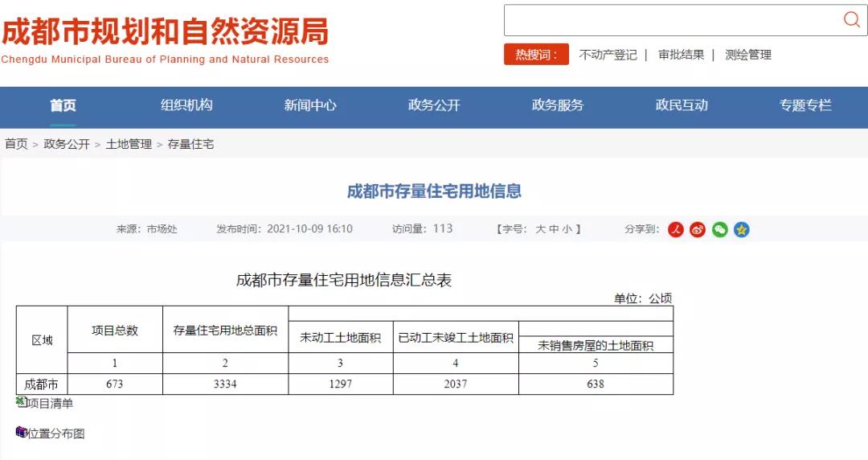Click the icon beside 位置分布图
The height and width of the screenshot is (460, 868).
pos(21,432)
